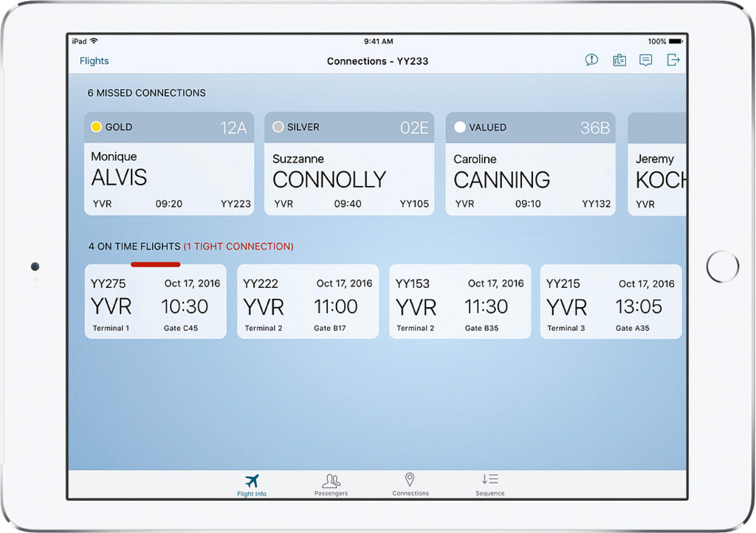Image resolution: width=756 pixels, height=533 pixels.
Task: Open the ID badge icon in top bar
Action: (x=619, y=61)
